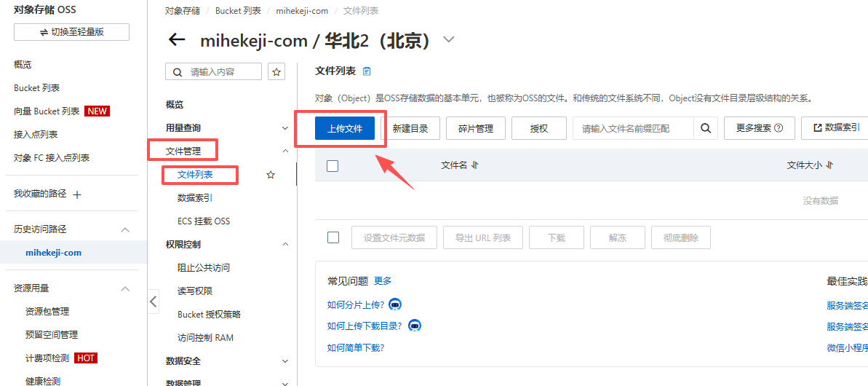Tick the select-all checkbox in table header
The height and width of the screenshot is (386, 868).
(x=333, y=165)
